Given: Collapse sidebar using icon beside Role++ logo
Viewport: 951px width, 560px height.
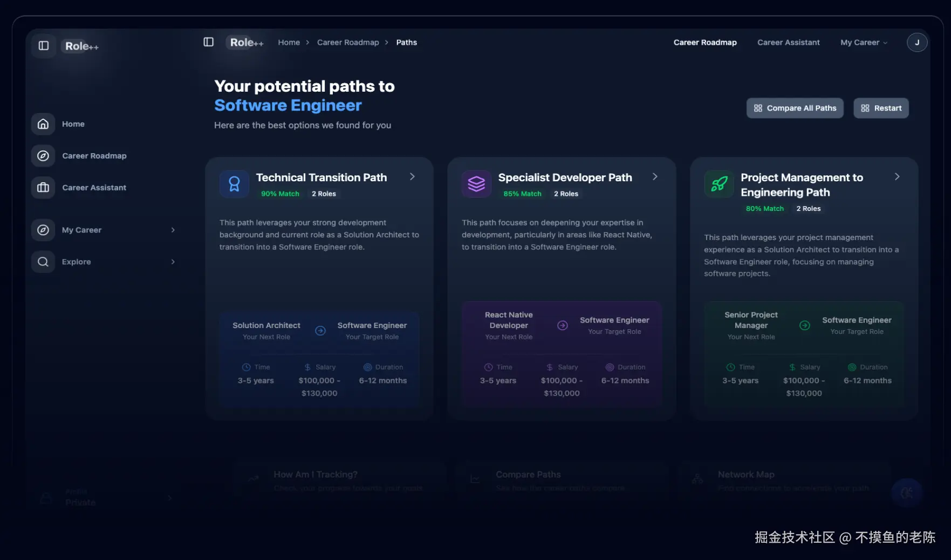Looking at the screenshot, I should click(x=44, y=46).
